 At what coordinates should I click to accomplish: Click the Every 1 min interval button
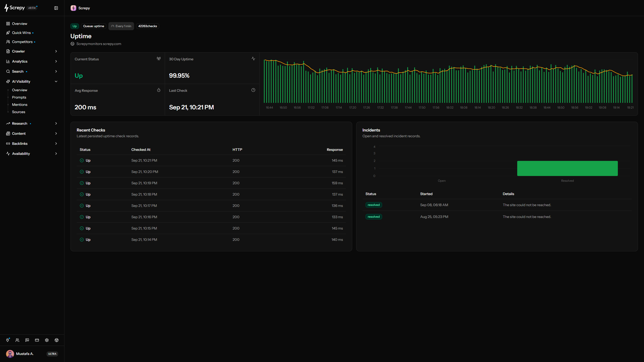pyautogui.click(x=121, y=26)
